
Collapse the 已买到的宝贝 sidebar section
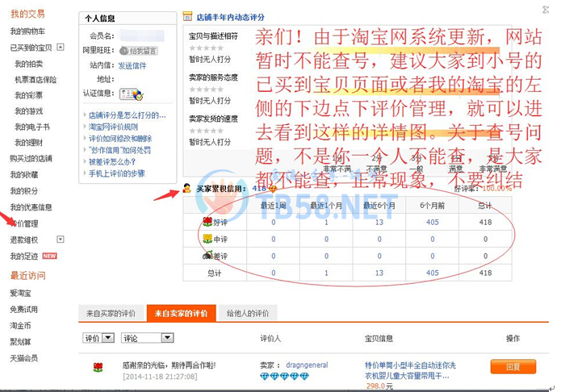pos(61,48)
